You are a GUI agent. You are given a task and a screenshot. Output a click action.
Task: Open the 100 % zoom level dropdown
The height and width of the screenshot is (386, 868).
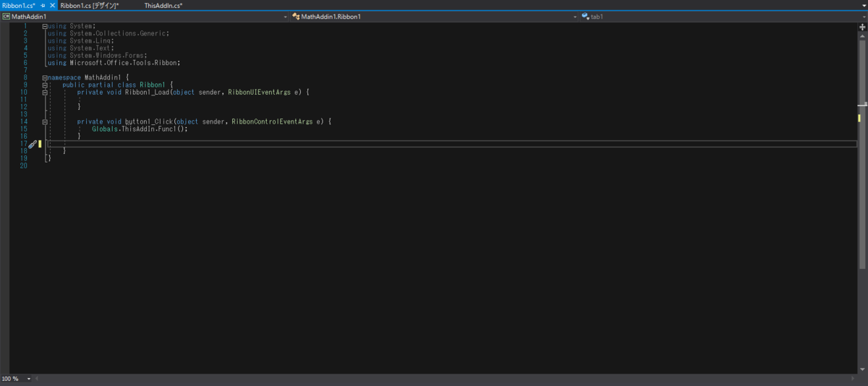29,379
